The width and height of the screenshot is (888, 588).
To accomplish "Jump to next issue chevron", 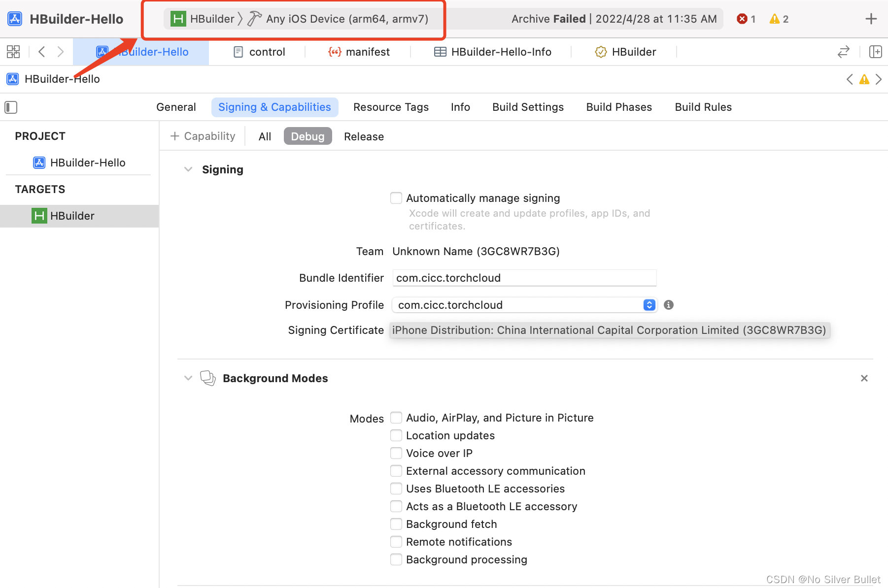I will pos(878,79).
